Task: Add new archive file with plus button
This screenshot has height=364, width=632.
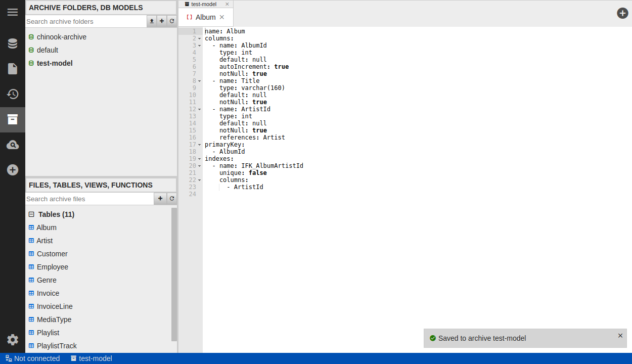Action: (x=160, y=199)
